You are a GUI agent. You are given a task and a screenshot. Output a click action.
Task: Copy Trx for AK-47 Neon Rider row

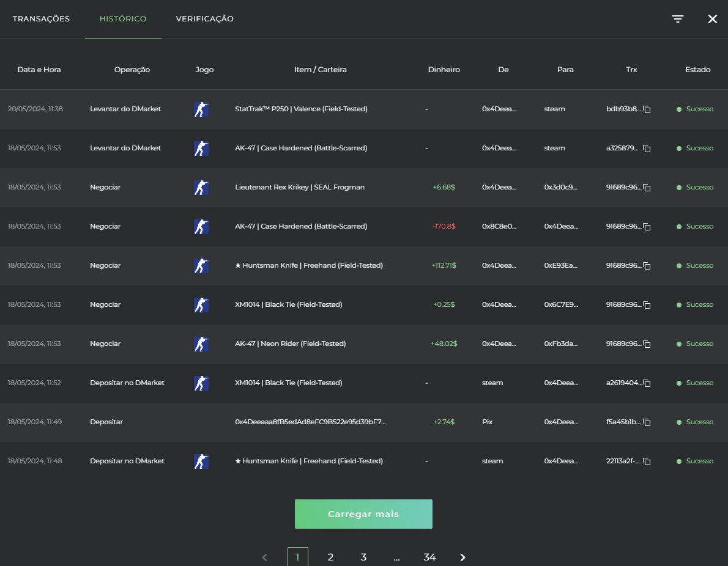[x=647, y=344]
